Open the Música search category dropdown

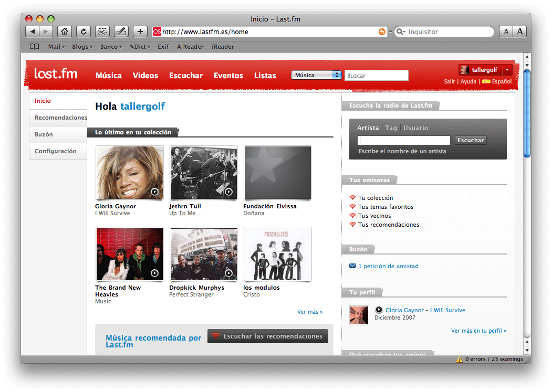[x=316, y=75]
